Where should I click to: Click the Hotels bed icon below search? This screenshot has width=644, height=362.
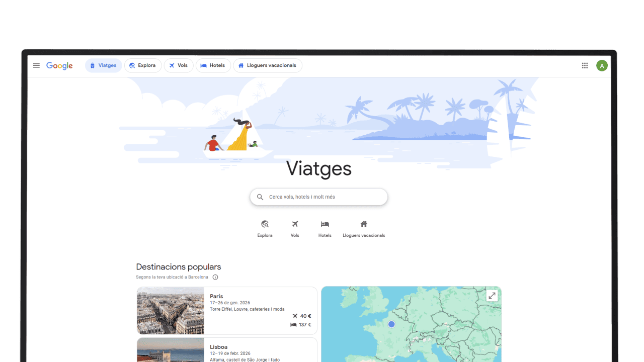point(325,224)
